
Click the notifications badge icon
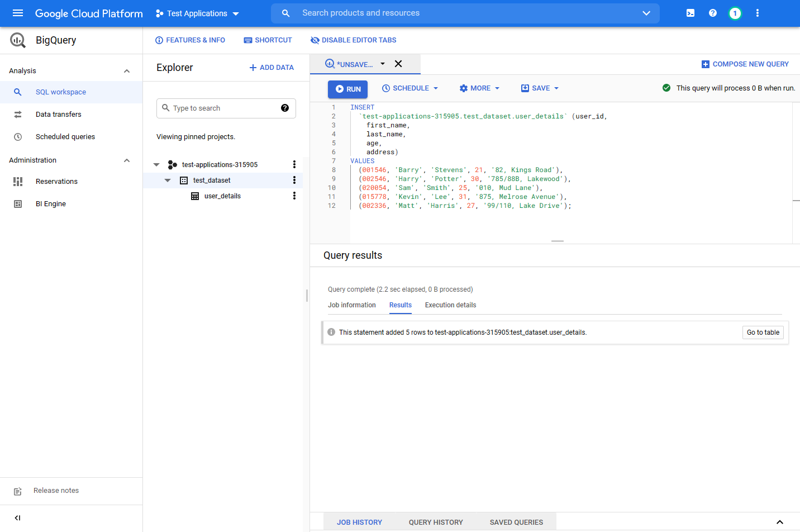(x=735, y=13)
